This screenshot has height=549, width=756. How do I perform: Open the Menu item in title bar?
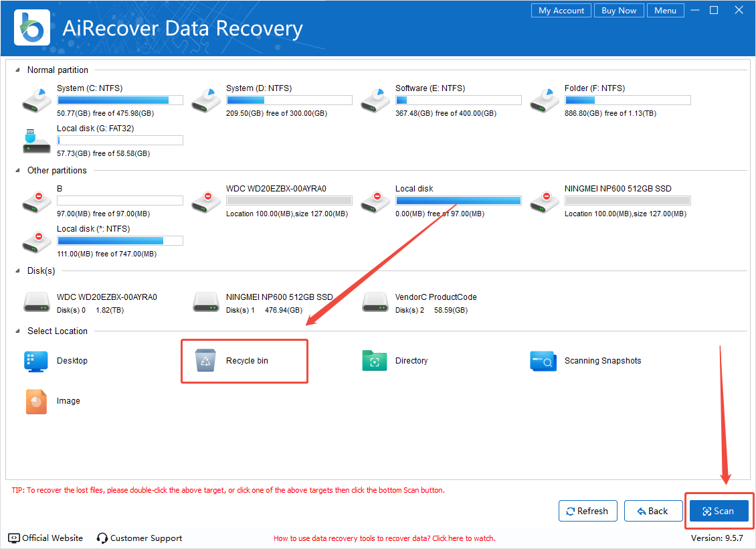(665, 11)
